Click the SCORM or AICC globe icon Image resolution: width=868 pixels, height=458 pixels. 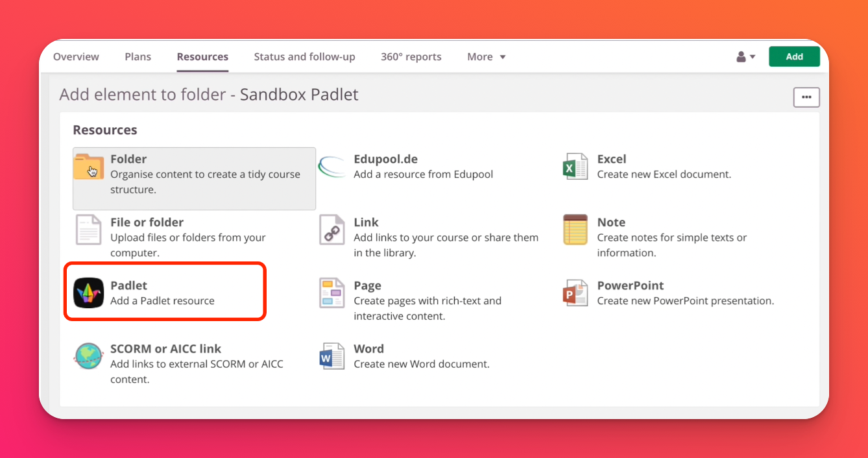click(89, 356)
